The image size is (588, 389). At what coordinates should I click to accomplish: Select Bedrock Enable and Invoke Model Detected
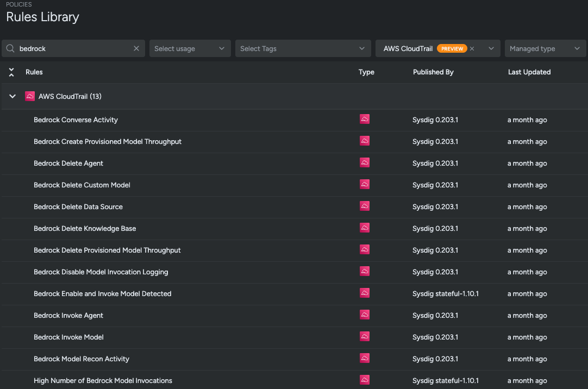click(102, 294)
